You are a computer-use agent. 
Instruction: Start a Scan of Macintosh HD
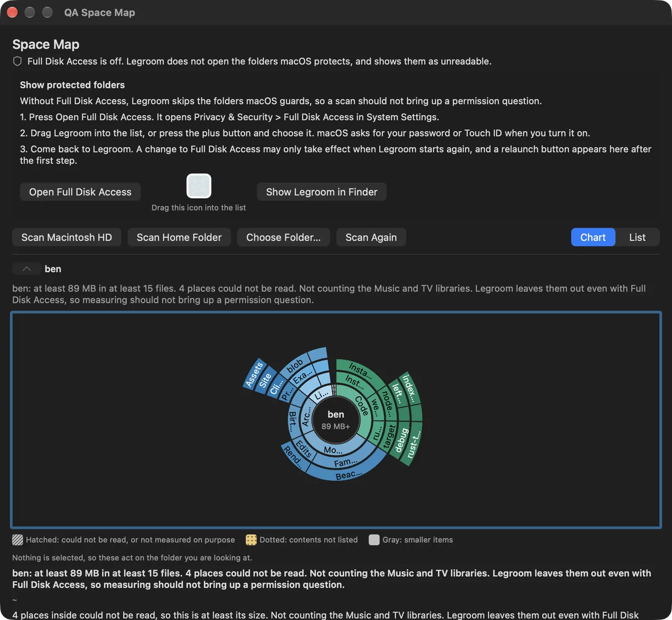(67, 237)
